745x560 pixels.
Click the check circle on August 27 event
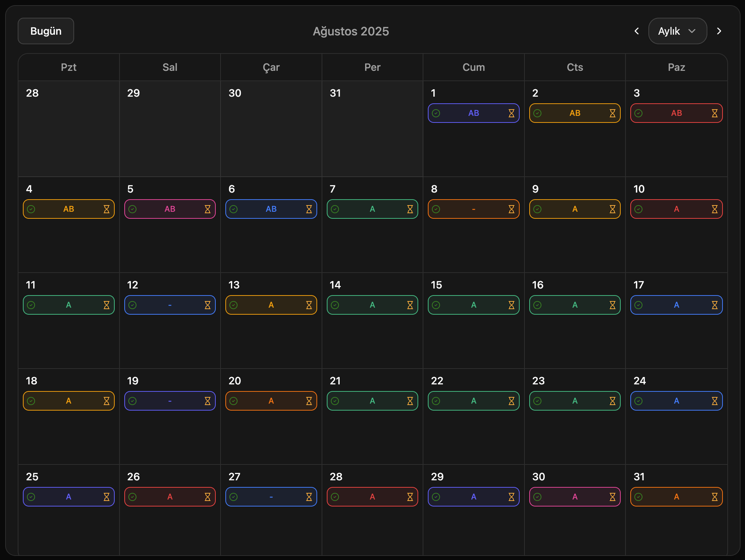tap(233, 497)
